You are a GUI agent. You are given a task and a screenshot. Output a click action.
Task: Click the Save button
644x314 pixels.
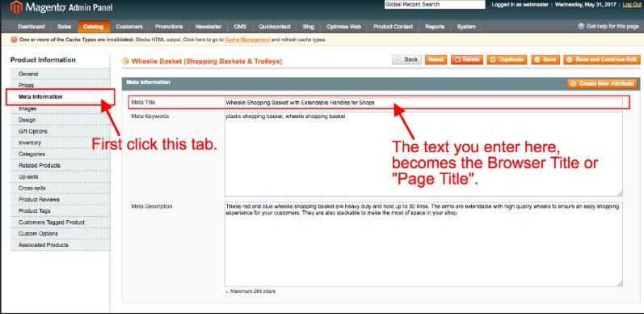coord(545,60)
